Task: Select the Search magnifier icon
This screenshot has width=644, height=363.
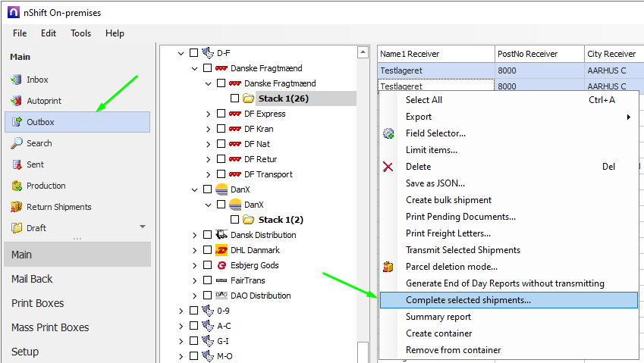Action: click(17, 143)
